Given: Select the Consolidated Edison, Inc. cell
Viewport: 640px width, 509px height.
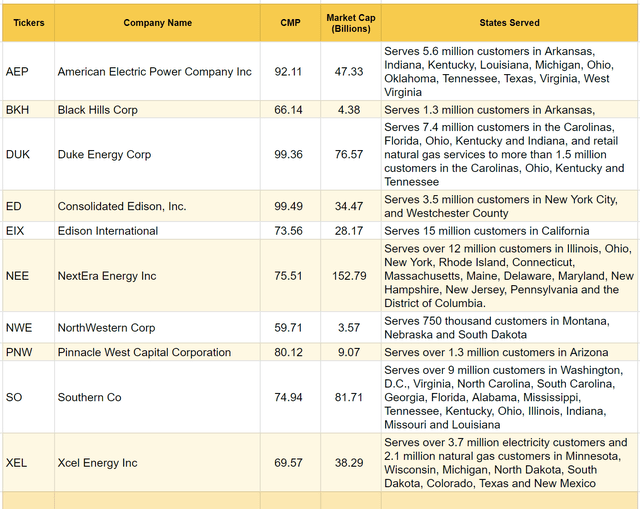Looking at the screenshot, I should [x=157, y=206].
